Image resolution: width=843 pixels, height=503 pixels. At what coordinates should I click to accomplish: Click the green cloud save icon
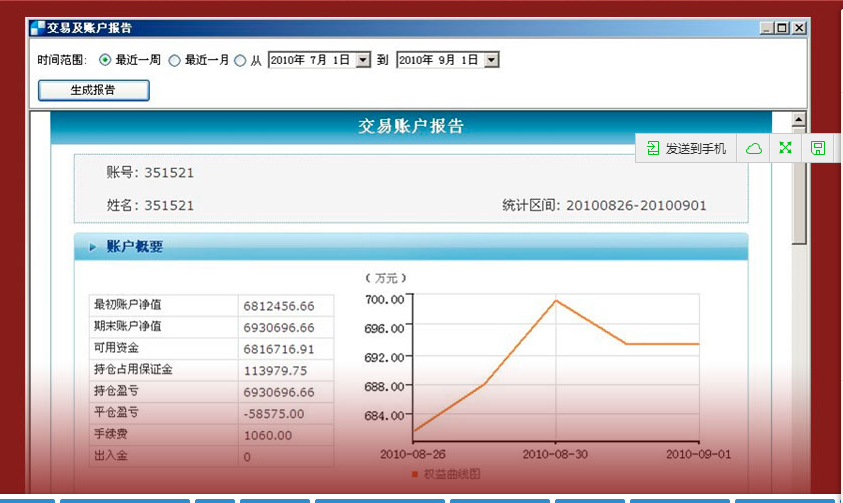pyautogui.click(x=755, y=148)
